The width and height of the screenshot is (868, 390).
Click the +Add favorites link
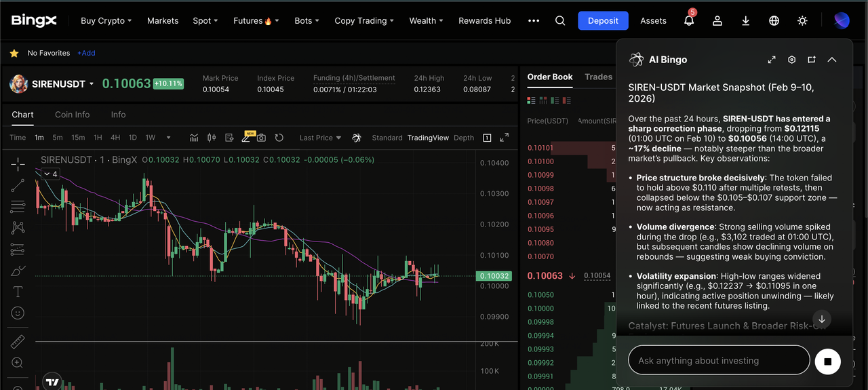click(x=86, y=53)
